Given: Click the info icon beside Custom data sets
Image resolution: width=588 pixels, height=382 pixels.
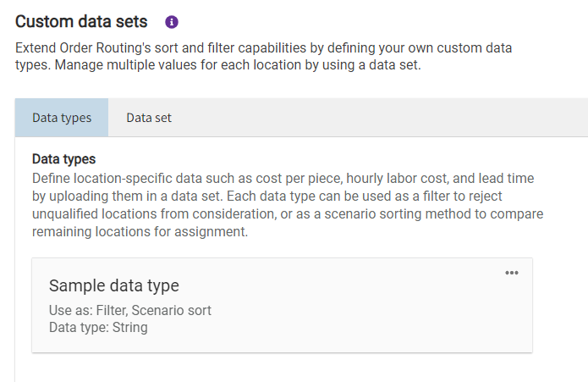Looking at the screenshot, I should point(172,22).
